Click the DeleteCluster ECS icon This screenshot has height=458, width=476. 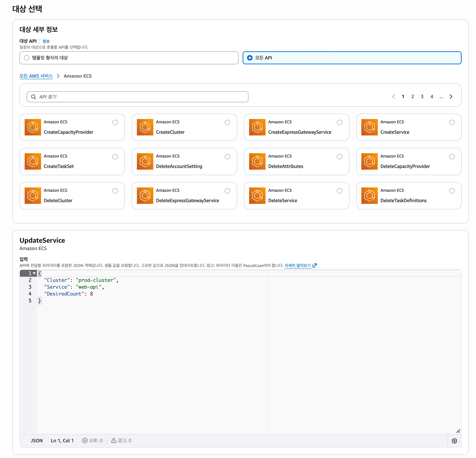point(33,196)
